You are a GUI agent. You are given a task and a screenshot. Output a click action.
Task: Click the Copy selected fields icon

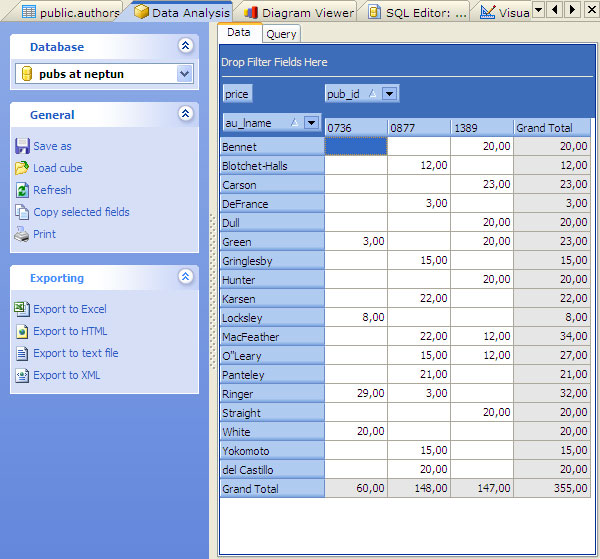tap(22, 212)
